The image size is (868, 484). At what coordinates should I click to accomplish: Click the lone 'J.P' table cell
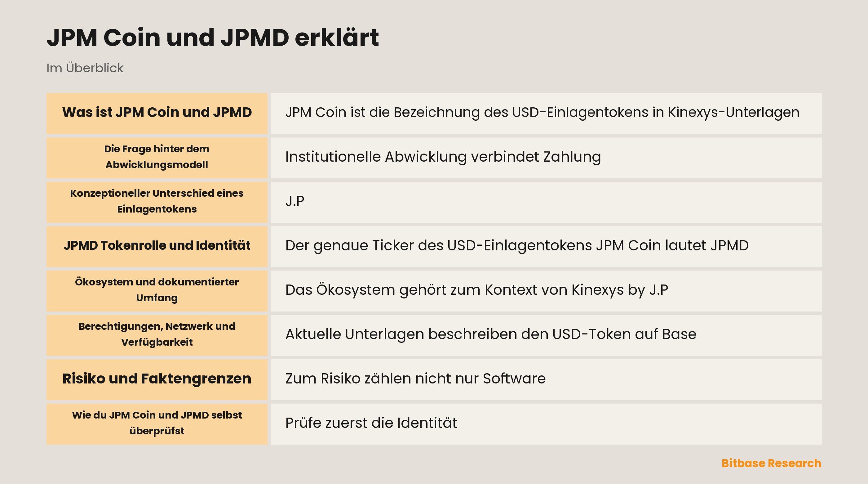point(546,202)
